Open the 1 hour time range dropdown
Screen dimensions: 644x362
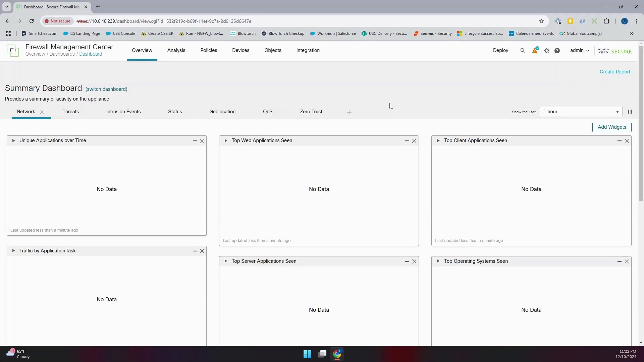(581, 112)
